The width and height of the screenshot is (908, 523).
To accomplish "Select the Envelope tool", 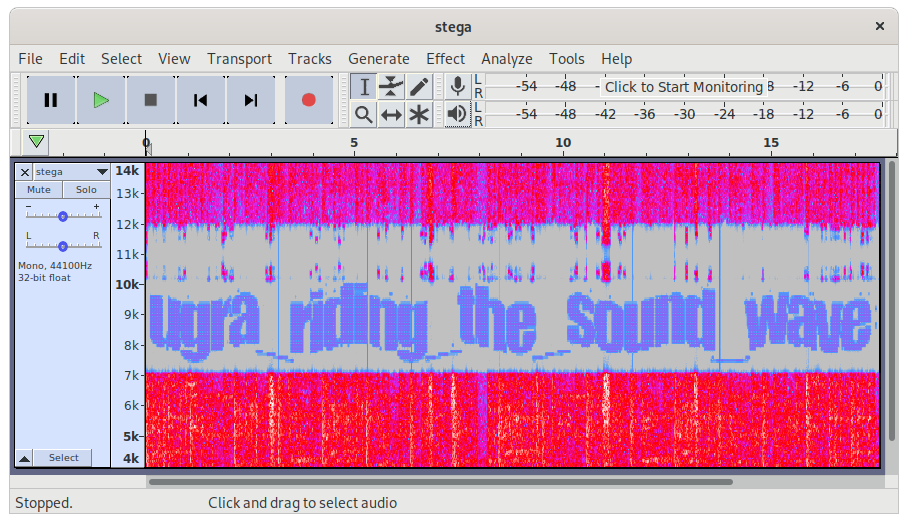I will 391,87.
